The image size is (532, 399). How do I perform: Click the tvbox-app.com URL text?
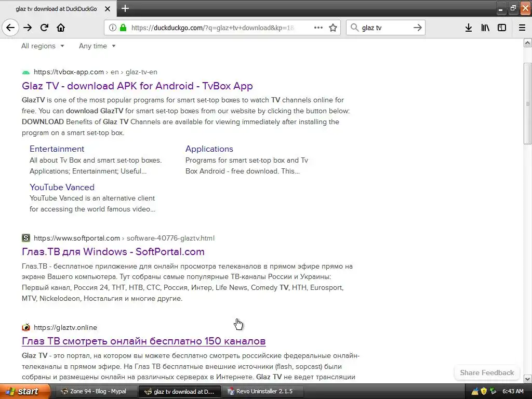pyautogui.click(x=69, y=72)
